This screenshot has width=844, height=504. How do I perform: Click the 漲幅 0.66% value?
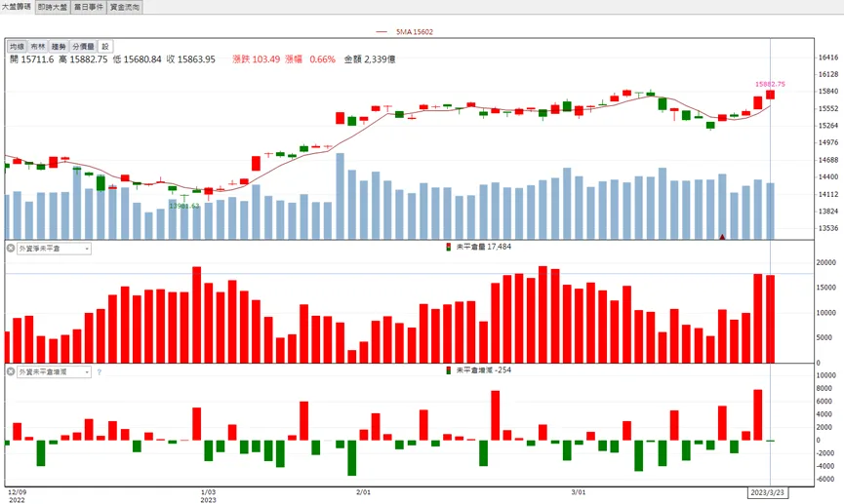(310, 59)
